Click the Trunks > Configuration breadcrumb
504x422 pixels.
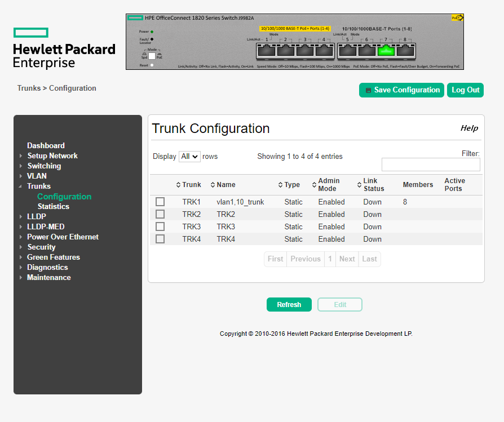(x=56, y=88)
